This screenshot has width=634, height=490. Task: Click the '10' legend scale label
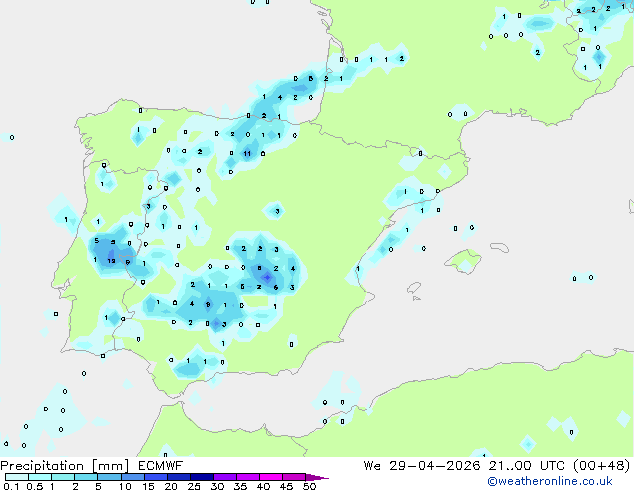[125, 486]
